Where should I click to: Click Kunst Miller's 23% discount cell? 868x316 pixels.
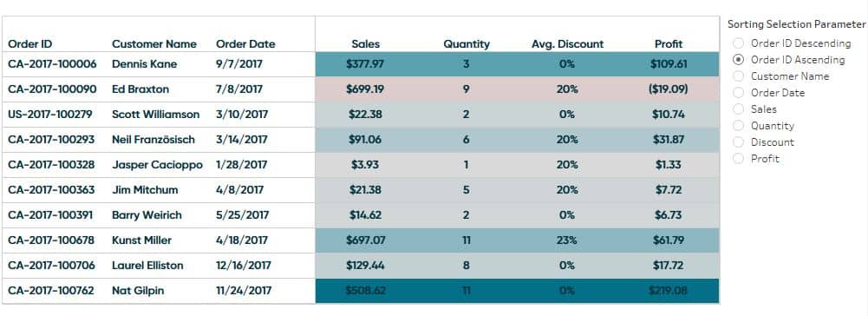tap(567, 240)
